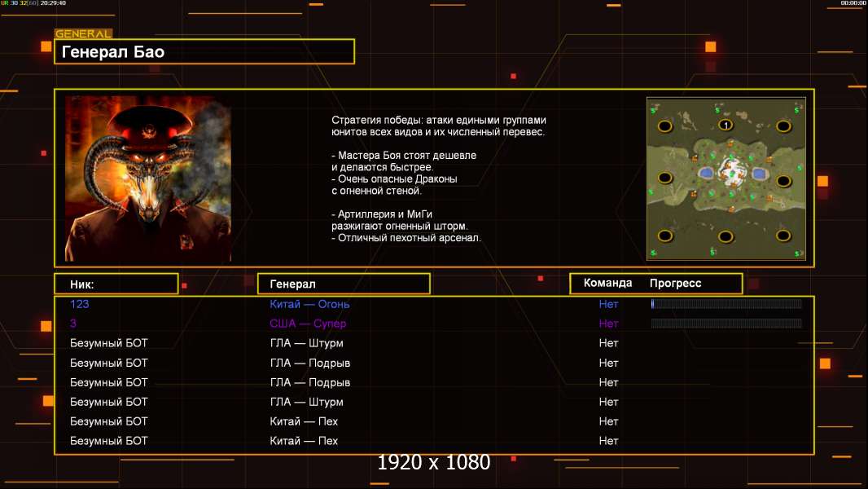Click the "Мастера Боя стоят дешевле" line
The height and width of the screenshot is (489, 868).
coord(404,155)
